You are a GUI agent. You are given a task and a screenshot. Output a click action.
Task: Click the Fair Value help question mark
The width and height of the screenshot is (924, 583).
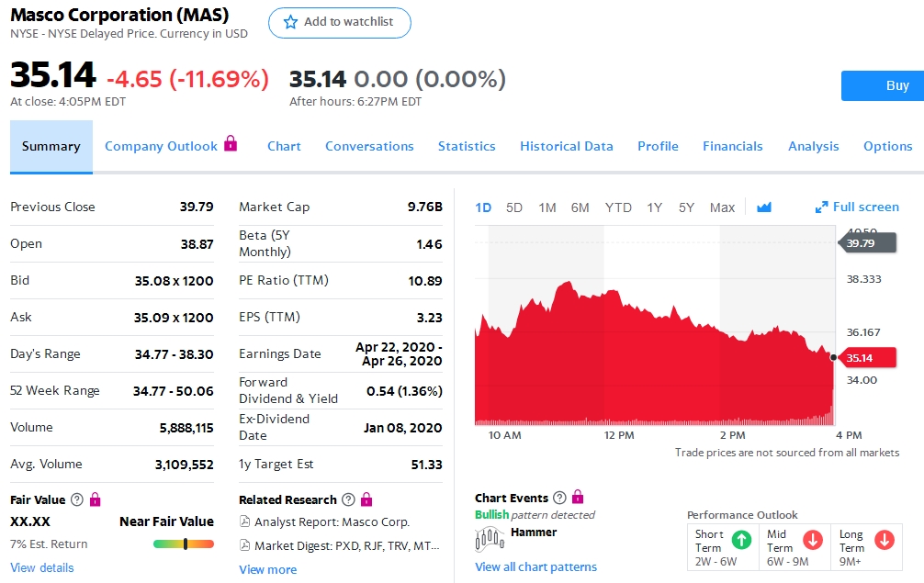pyautogui.click(x=77, y=499)
